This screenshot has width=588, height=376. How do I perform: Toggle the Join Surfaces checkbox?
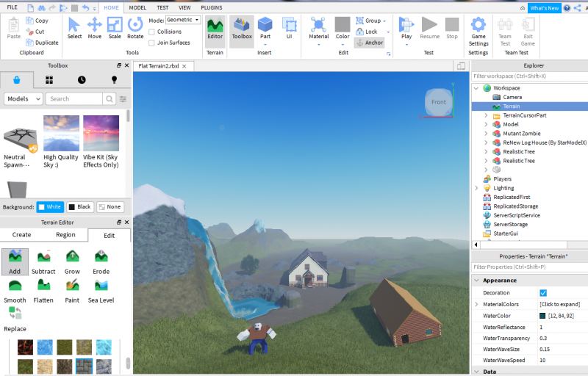pyautogui.click(x=151, y=43)
